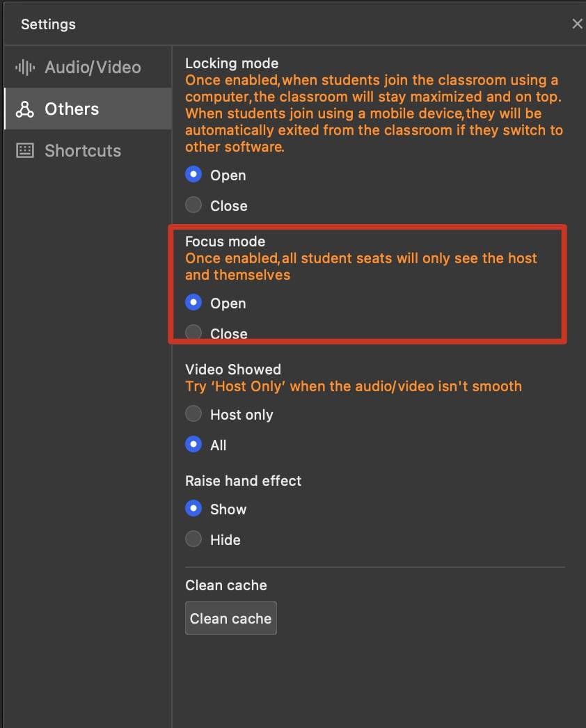Select the Others tab label

coord(72,109)
